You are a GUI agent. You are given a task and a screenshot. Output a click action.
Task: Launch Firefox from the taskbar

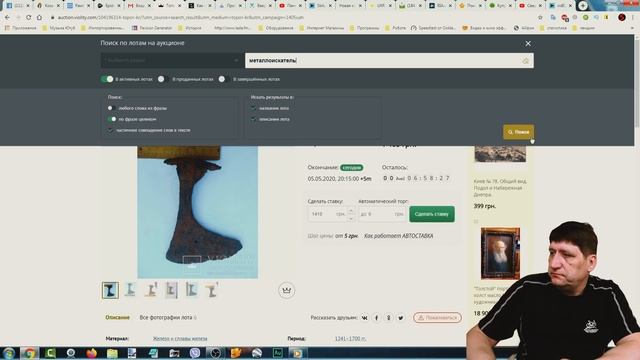click(91, 353)
